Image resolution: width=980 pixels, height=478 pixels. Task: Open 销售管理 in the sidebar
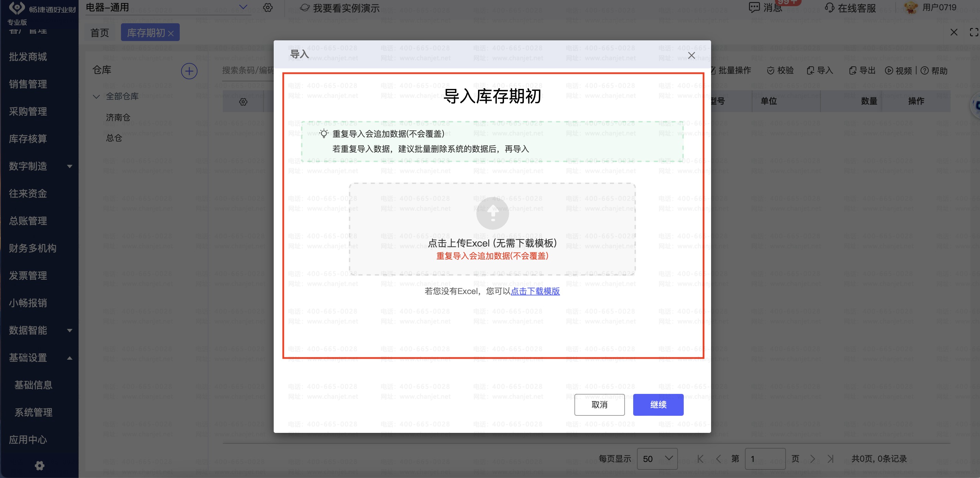tap(28, 84)
